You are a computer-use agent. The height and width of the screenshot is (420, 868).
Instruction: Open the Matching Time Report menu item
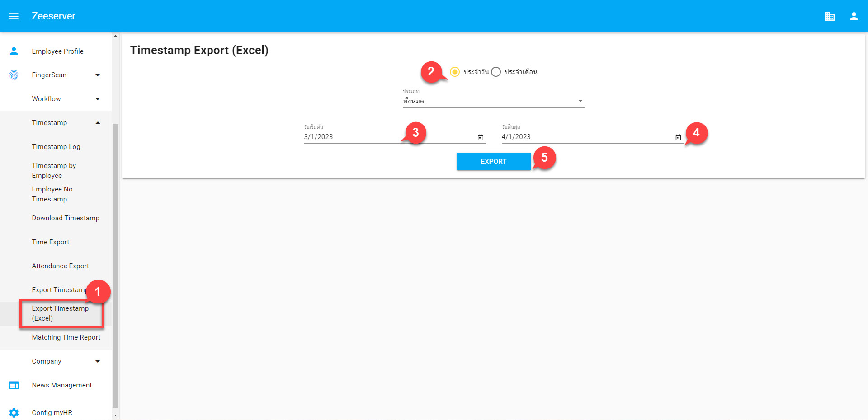pos(66,337)
